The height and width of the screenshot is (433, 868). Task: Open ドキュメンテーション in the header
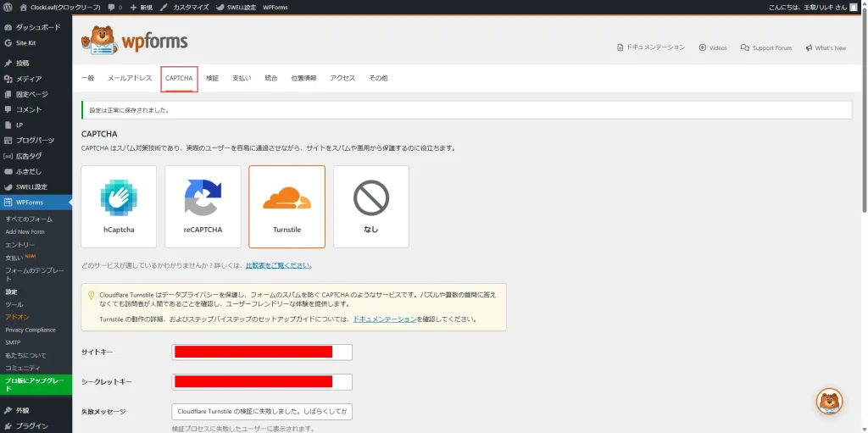pos(650,47)
